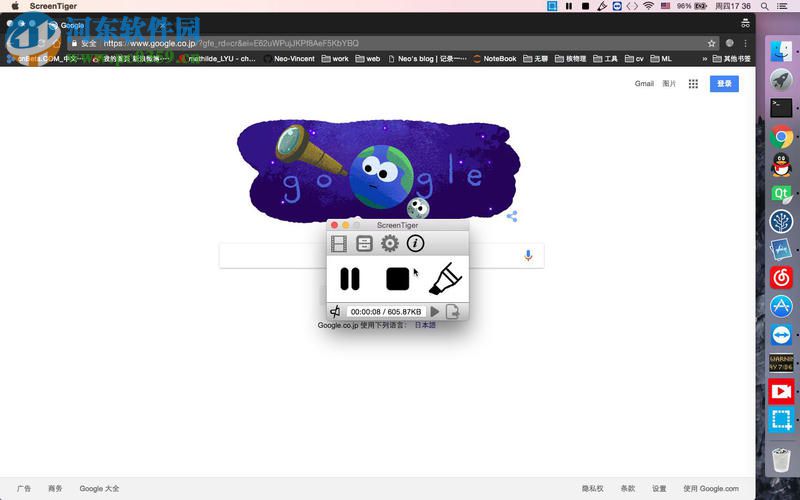Open NetEase Music red icon in Dock

781,278
